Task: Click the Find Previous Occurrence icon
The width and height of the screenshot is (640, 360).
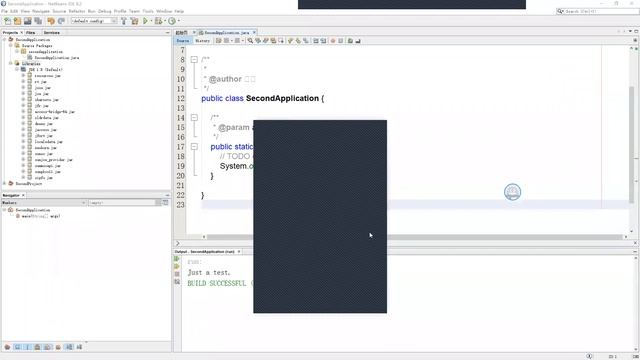Action: click(258, 41)
